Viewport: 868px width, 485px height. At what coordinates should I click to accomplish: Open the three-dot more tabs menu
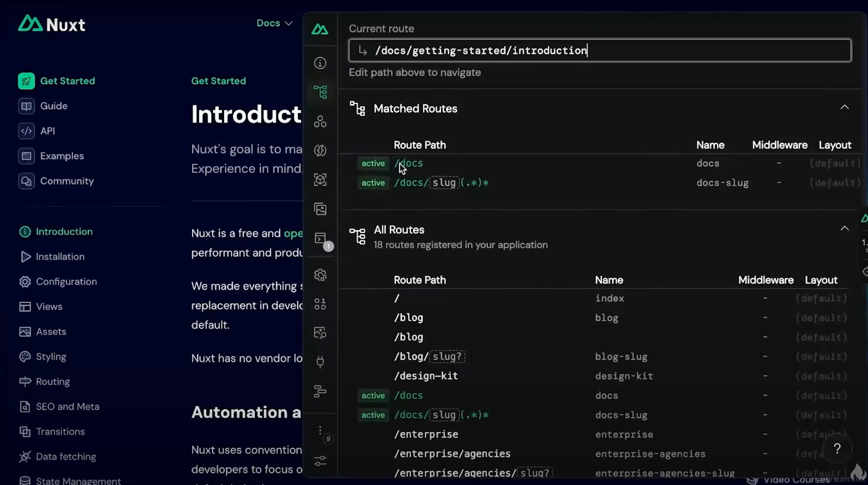[320, 430]
